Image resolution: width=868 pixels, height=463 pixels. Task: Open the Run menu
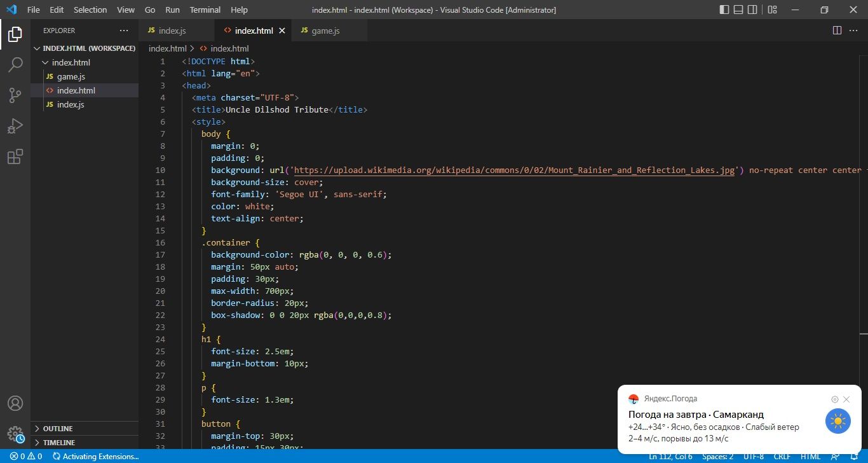coord(172,10)
